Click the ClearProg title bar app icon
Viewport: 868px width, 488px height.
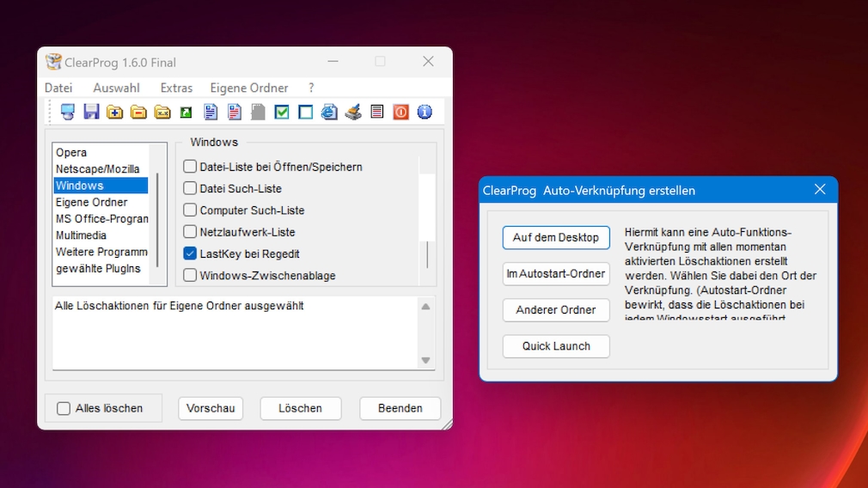tap(53, 61)
